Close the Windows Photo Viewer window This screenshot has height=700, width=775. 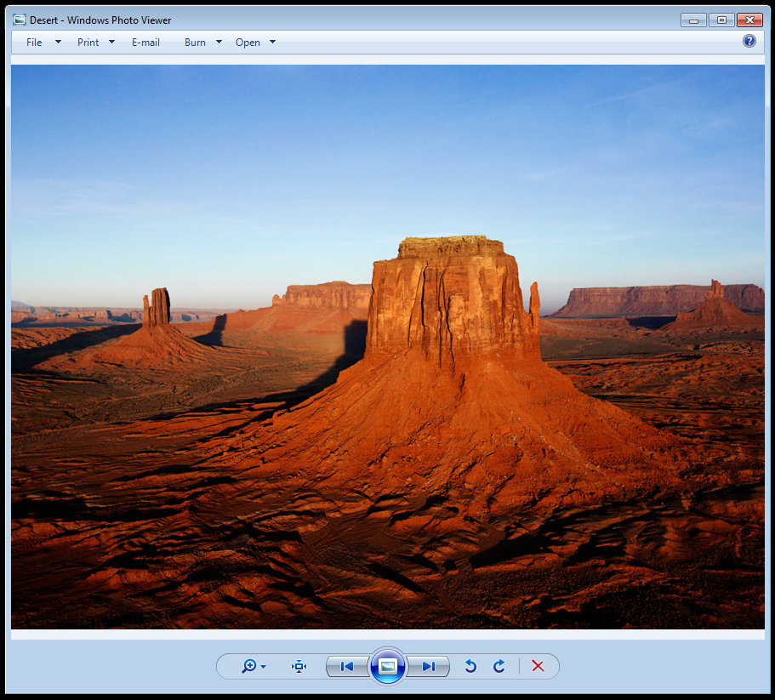pos(749,20)
